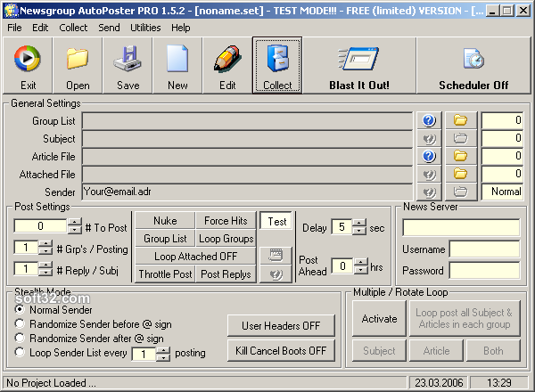Click the Post Replys button
Viewport: 535px width, 392px height.
(226, 274)
